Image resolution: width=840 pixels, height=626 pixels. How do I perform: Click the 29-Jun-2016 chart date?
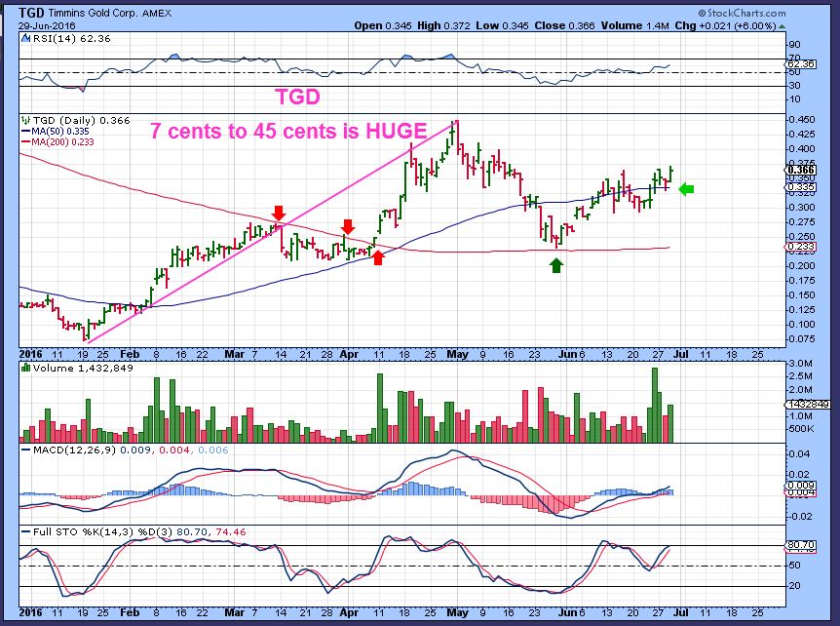(x=47, y=25)
